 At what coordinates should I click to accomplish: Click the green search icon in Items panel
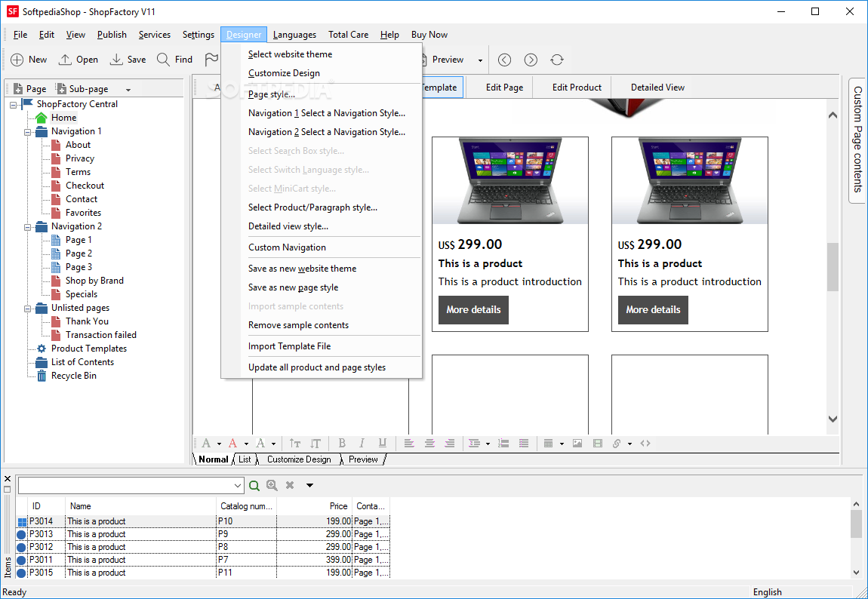coord(254,486)
